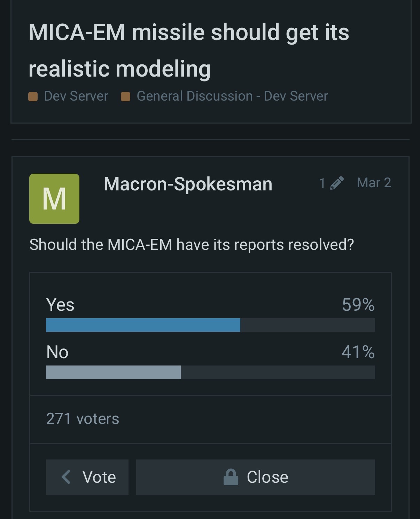Click the lock icon on Close button
This screenshot has height=519, width=420.
tap(231, 477)
